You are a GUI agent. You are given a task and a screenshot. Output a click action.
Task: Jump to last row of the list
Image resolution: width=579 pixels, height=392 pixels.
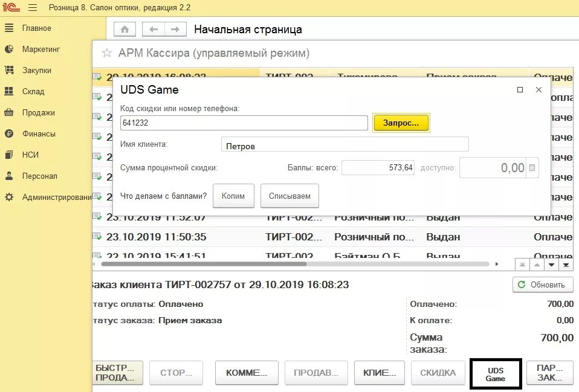[566, 265]
